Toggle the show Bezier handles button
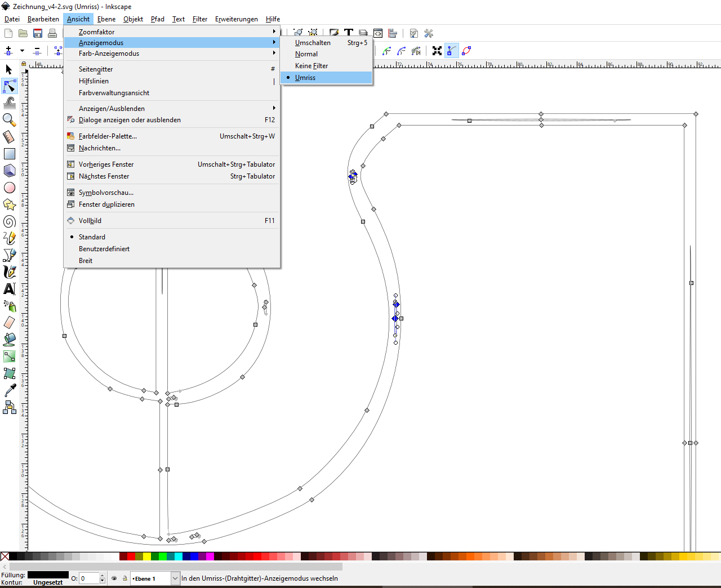Screen dimensions: 721x588 click(x=451, y=51)
